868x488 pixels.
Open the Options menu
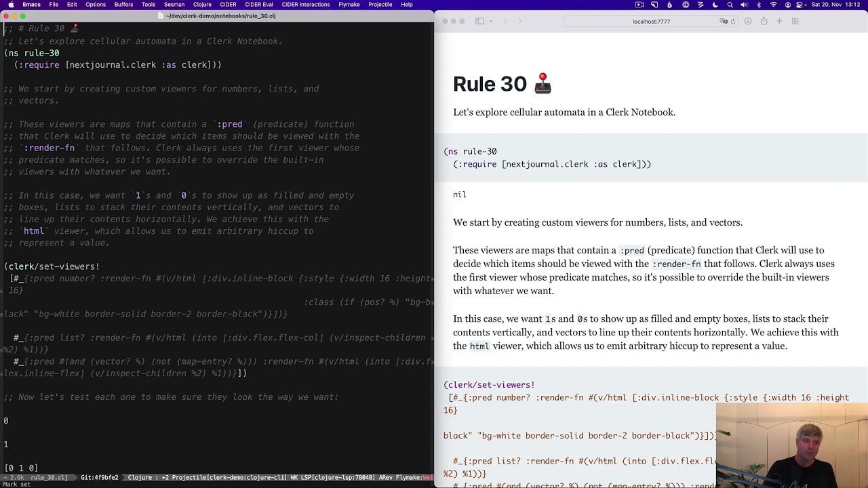[96, 5]
